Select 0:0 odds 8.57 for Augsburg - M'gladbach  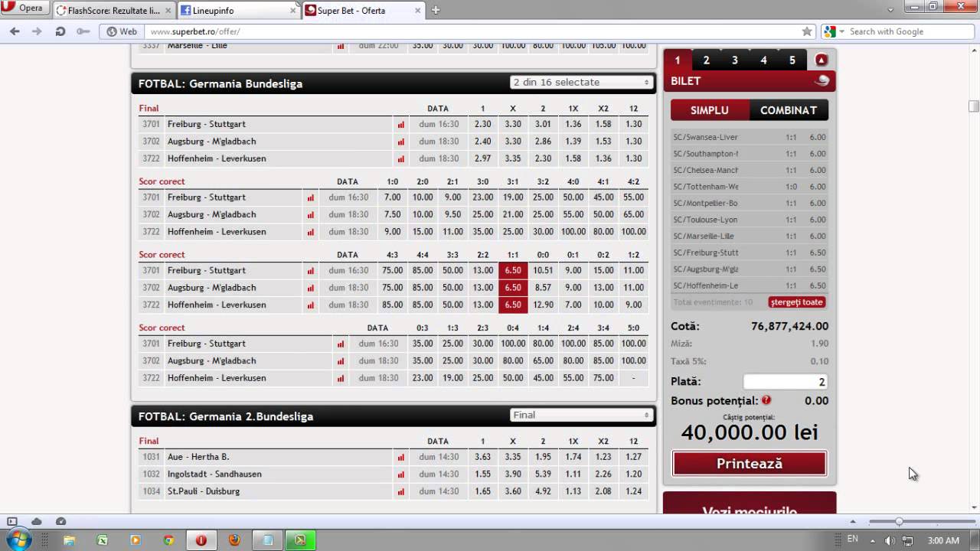543,288
